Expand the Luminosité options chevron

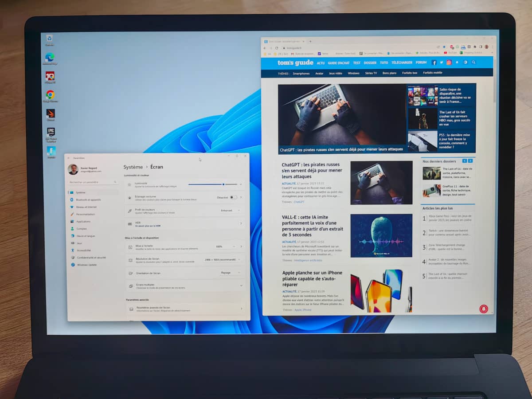pos(241,184)
